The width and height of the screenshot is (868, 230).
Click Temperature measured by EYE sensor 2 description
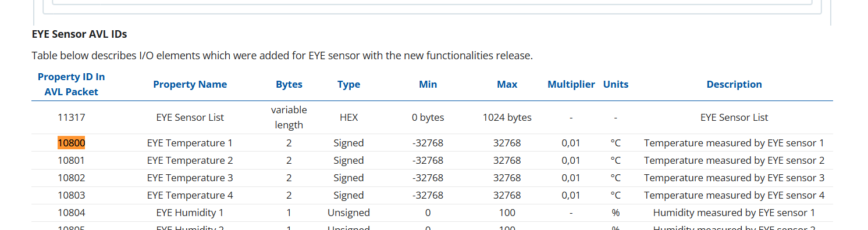[734, 160]
